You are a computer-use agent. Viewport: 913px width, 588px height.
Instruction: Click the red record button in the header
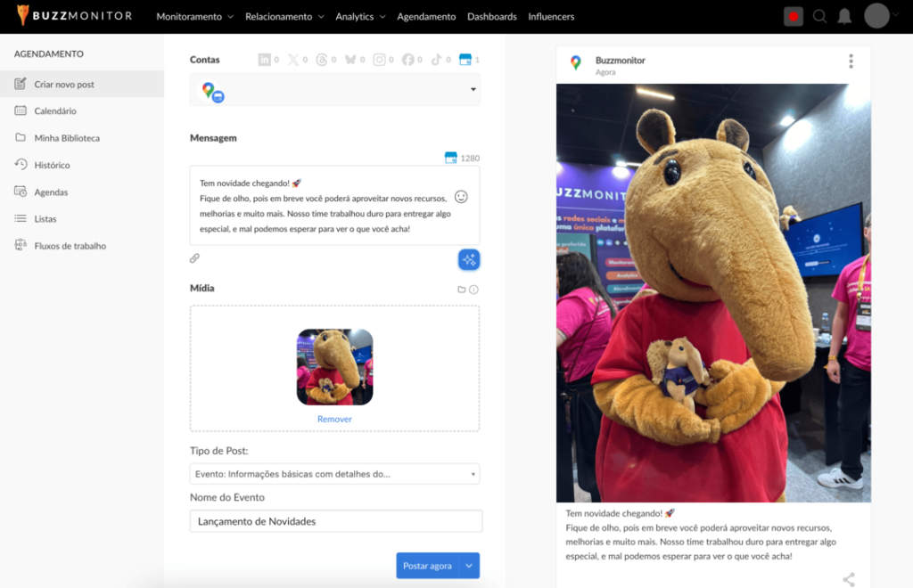click(x=793, y=16)
